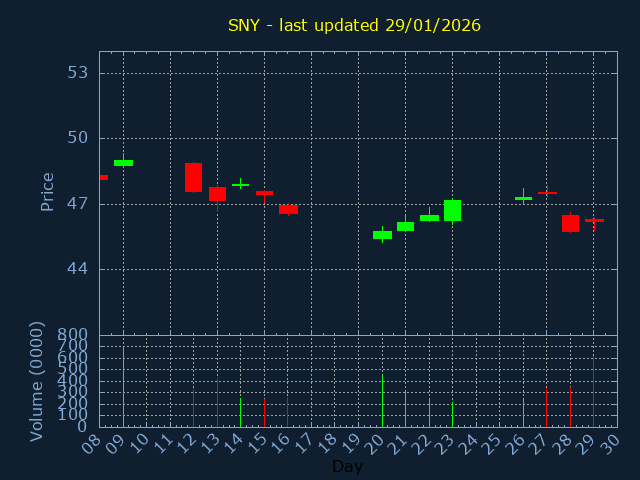Click the red volume bar for day 12
The height and width of the screenshot is (480, 640).
[193, 408]
